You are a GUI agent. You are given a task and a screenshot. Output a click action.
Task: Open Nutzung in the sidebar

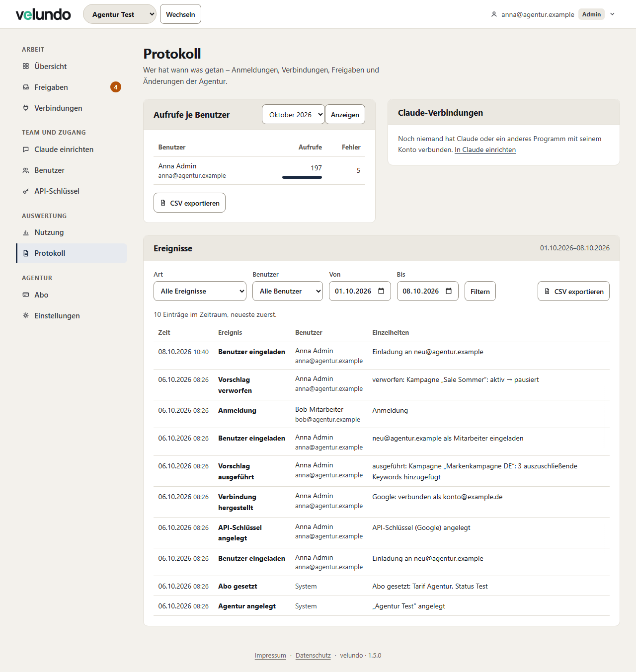(x=72, y=232)
